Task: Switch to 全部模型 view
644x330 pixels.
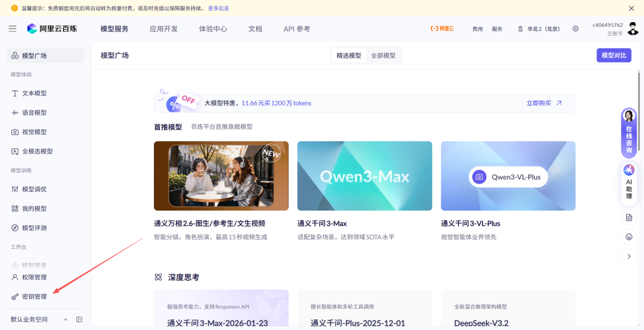Action: tap(383, 55)
